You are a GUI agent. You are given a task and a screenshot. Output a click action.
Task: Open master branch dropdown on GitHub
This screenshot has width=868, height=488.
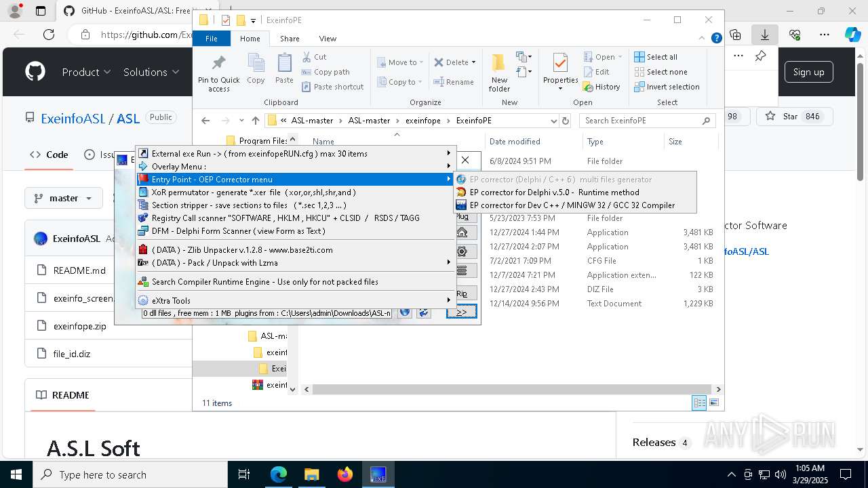[63, 198]
